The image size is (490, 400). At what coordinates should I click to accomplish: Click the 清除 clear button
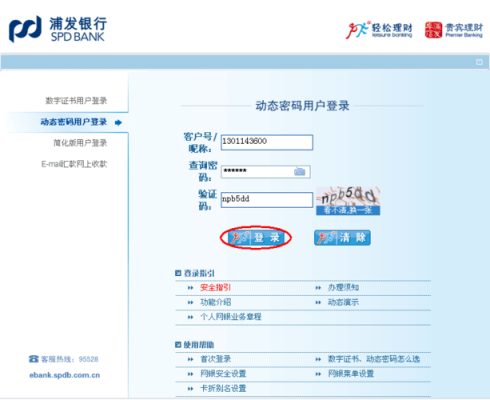click(342, 238)
